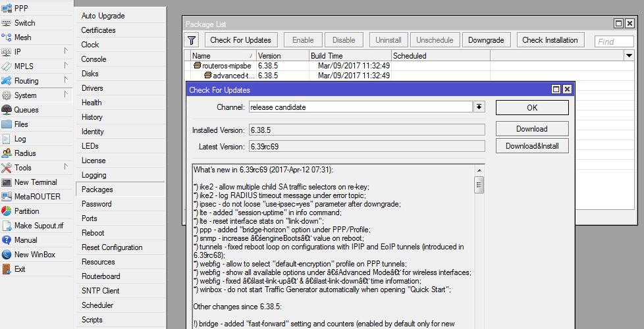644x329 pixels.
Task: Sort by the Version column header
Action: pos(282,56)
